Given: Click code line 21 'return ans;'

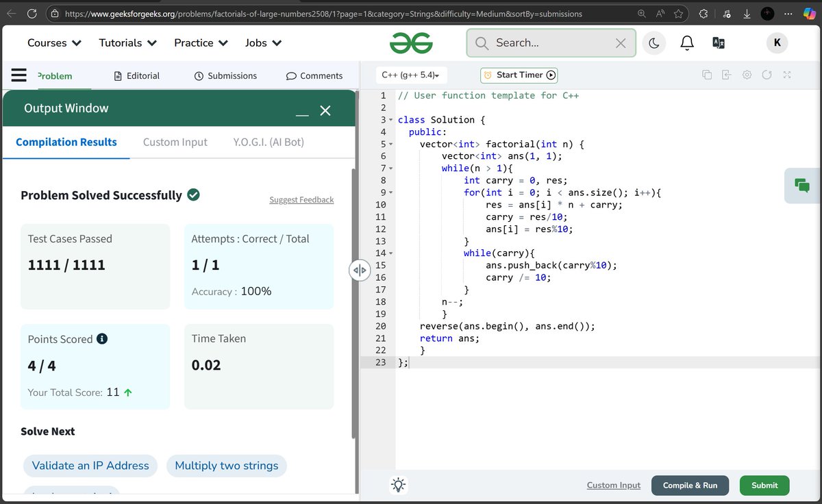Looking at the screenshot, I should 450,338.
